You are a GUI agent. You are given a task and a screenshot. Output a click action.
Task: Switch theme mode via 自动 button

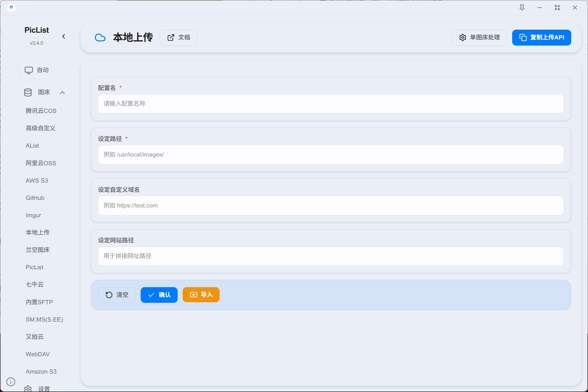[37, 70]
